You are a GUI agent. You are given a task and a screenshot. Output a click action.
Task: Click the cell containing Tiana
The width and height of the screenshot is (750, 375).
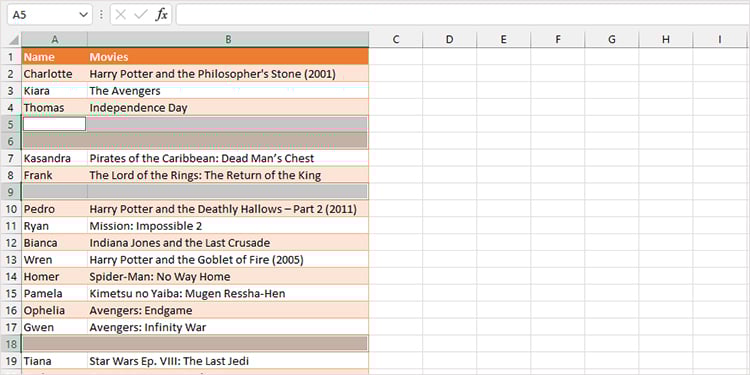pos(55,361)
